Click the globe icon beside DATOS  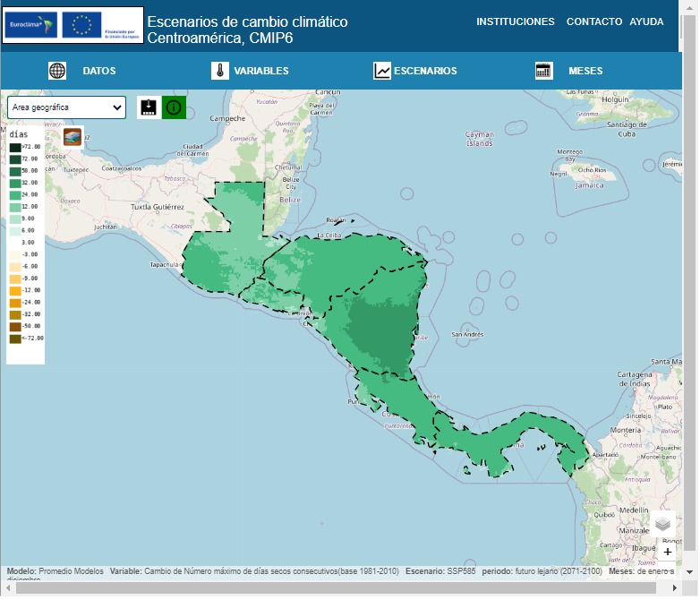point(57,71)
